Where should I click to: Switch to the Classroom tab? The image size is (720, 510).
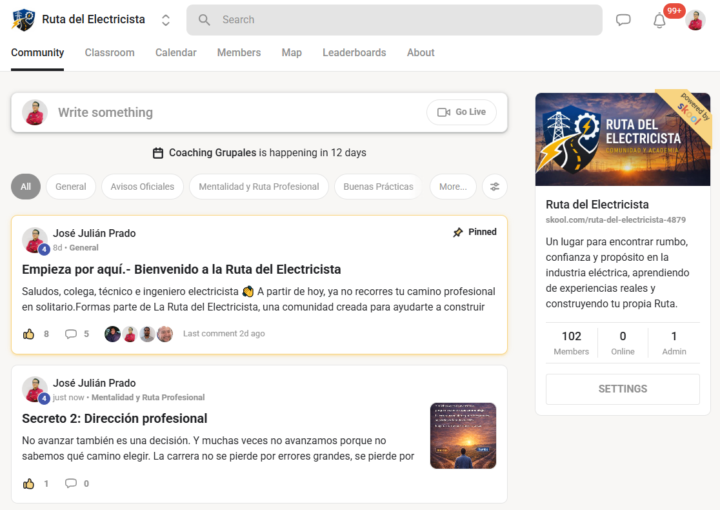tap(109, 52)
